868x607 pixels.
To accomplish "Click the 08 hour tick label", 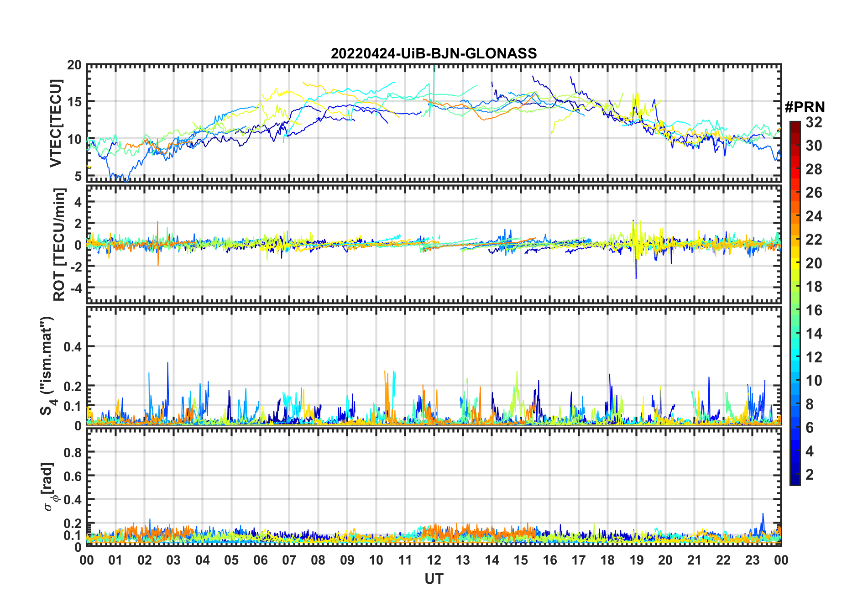I will tap(318, 560).
